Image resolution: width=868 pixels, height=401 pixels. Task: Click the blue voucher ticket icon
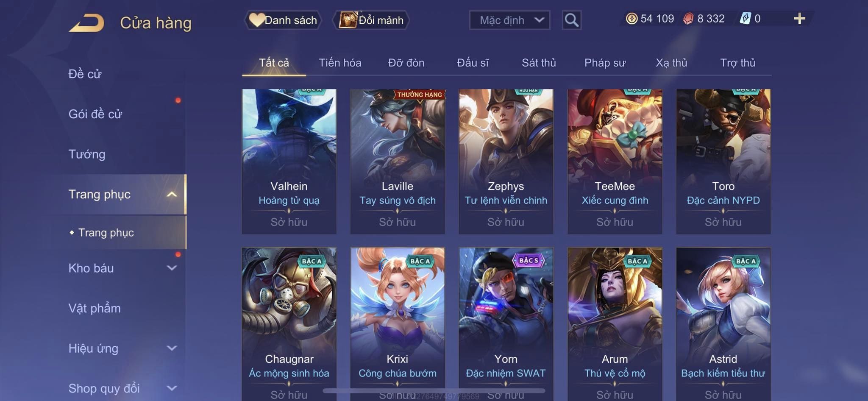tap(746, 19)
